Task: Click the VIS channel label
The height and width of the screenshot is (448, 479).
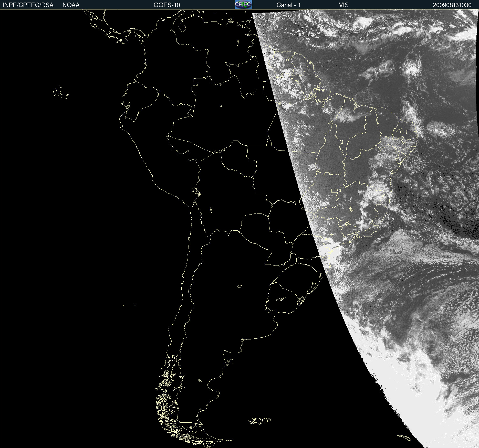Action: [x=344, y=5]
